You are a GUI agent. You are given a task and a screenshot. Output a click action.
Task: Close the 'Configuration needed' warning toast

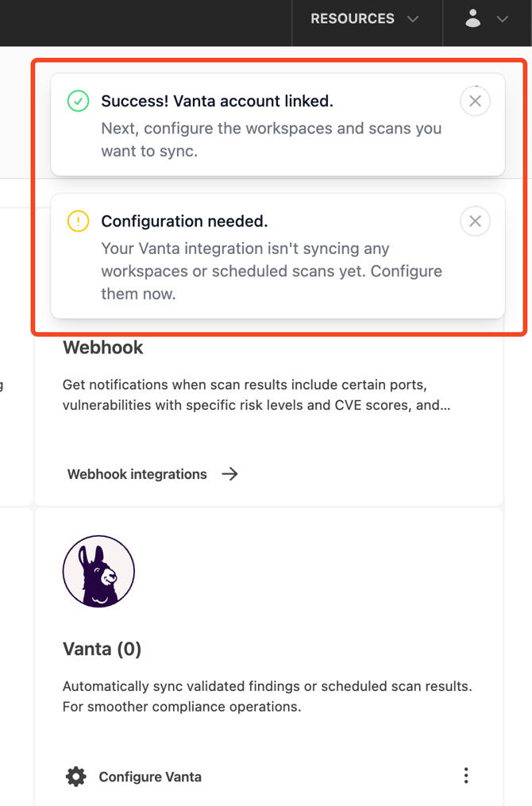(475, 221)
